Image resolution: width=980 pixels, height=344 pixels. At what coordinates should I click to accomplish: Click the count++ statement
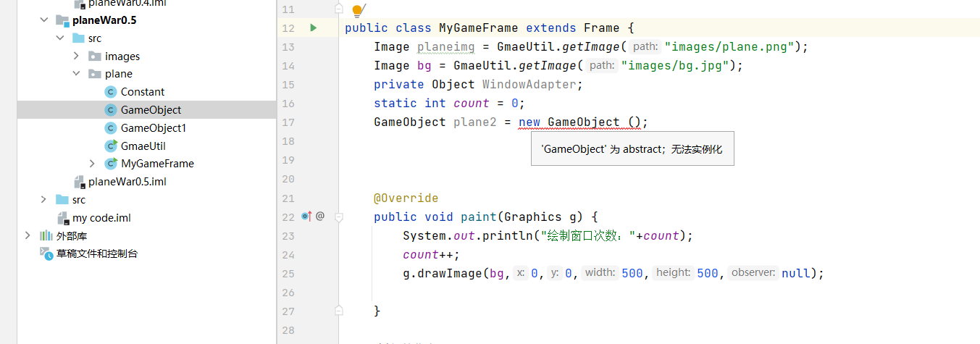[432, 254]
